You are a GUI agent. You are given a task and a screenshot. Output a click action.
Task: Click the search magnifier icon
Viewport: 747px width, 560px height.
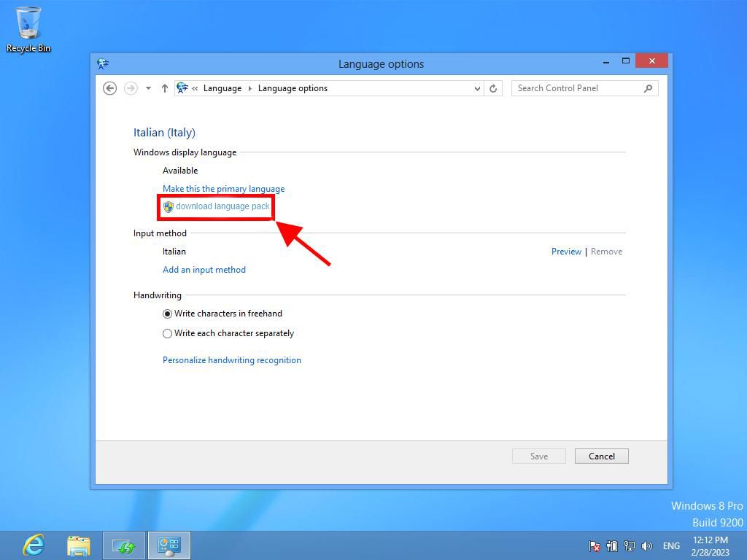click(648, 88)
